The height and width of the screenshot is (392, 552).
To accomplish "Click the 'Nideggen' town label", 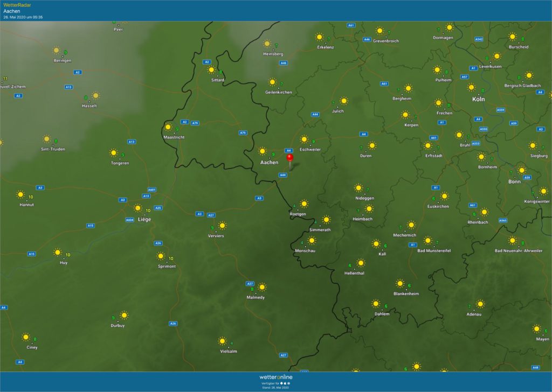I will [365, 198].
